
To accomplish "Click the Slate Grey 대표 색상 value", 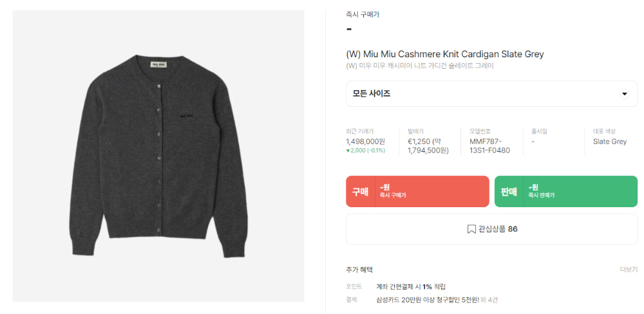I will coord(610,142).
